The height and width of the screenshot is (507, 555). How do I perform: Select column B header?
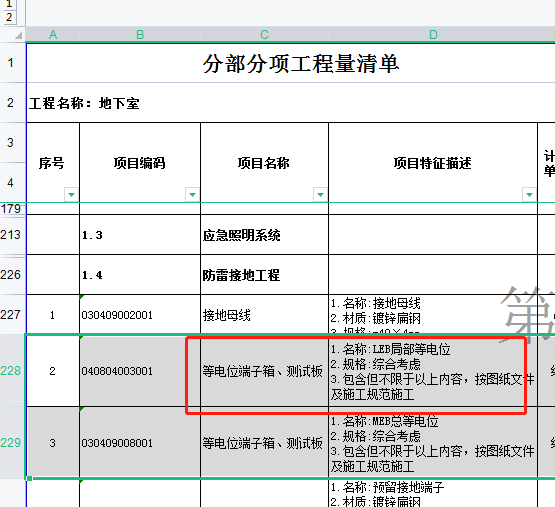click(140, 34)
